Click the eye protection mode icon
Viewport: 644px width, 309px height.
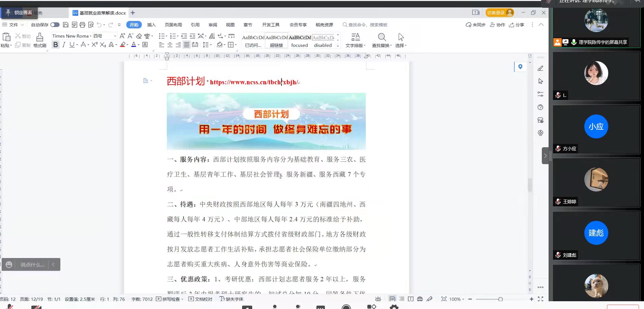click(378, 299)
